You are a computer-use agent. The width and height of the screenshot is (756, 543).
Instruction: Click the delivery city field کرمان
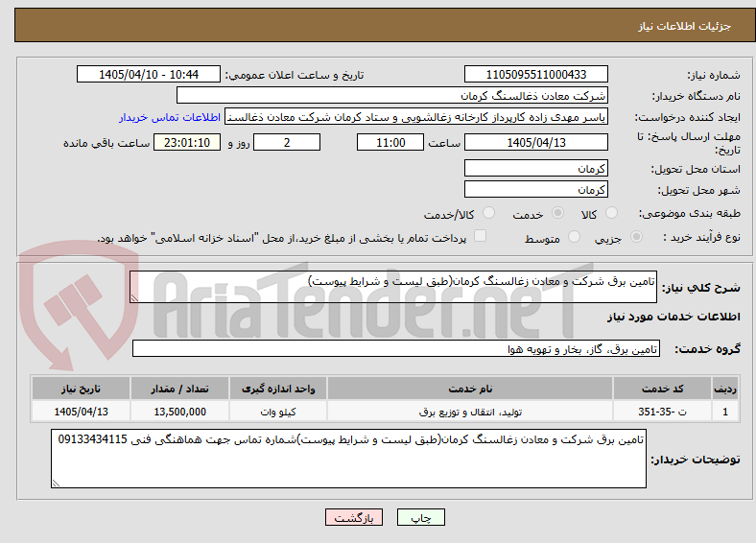(x=536, y=190)
